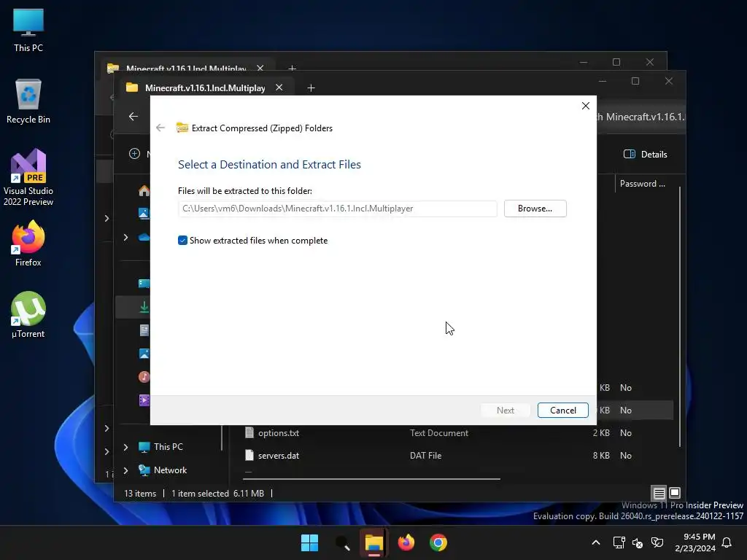The width and height of the screenshot is (747, 560).
Task: Click the destination folder path field
Action: (337, 209)
